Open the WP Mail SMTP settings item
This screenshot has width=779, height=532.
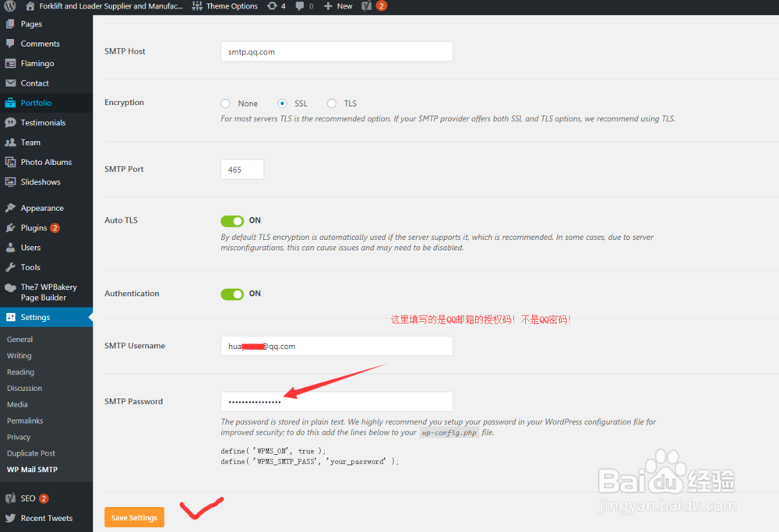(32, 470)
